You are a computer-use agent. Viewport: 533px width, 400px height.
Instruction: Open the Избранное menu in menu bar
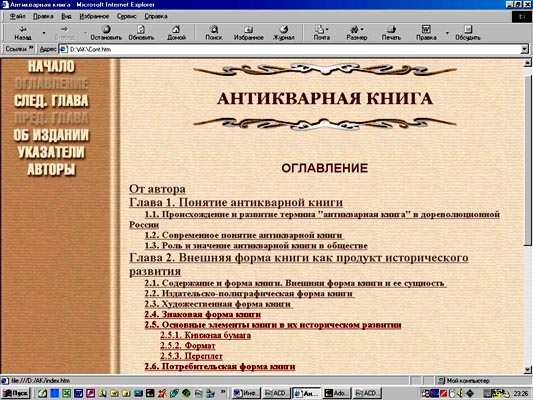[x=94, y=16]
